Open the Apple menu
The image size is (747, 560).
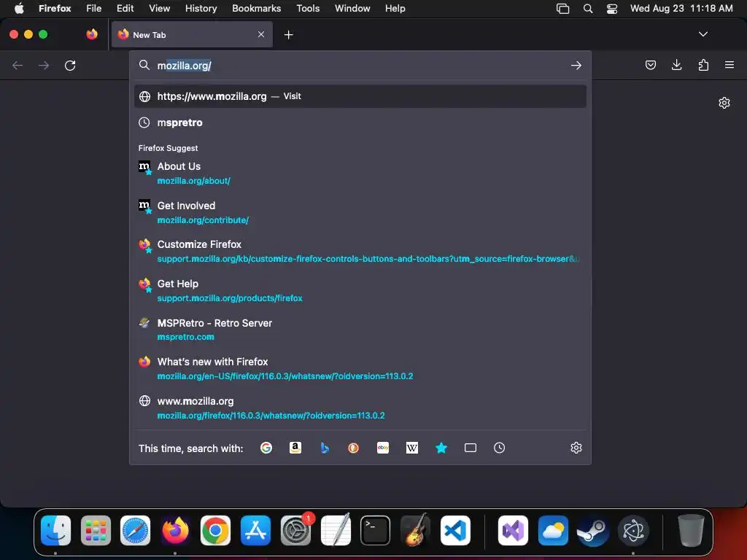click(x=19, y=9)
